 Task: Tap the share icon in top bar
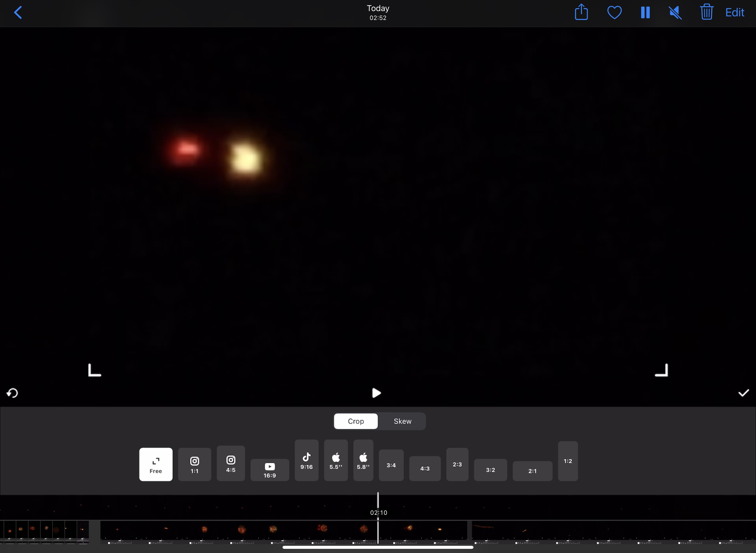pyautogui.click(x=581, y=12)
